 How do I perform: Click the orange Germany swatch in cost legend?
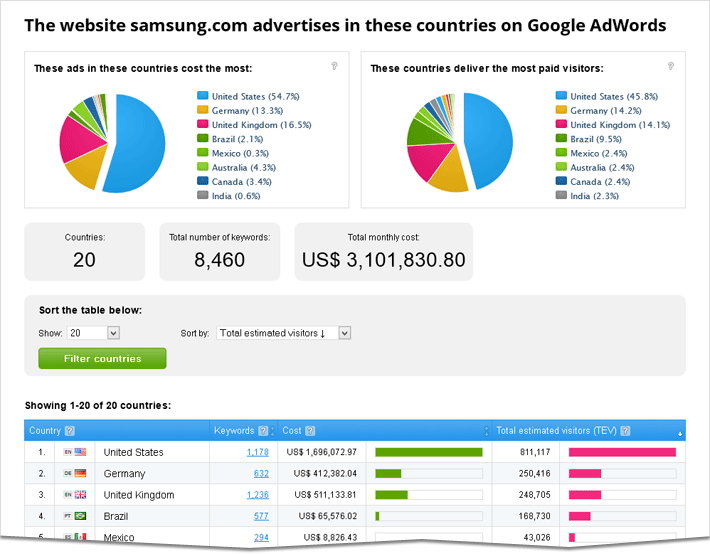(x=202, y=110)
